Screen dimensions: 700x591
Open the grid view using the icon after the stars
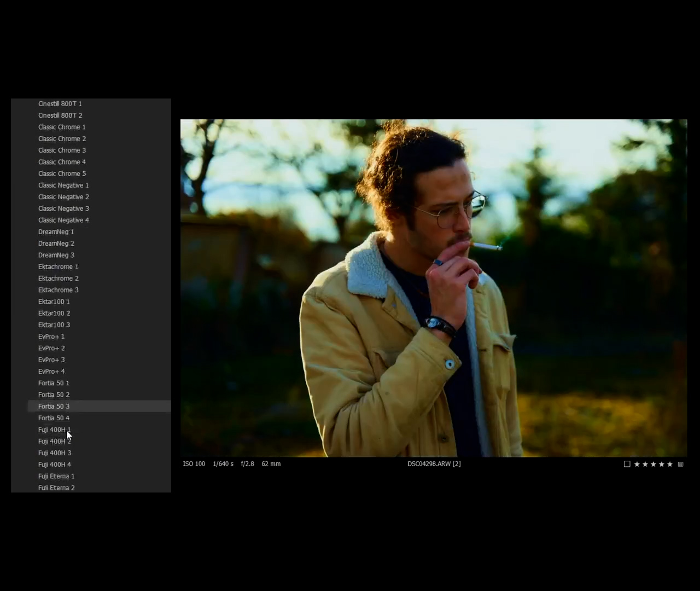(x=680, y=463)
